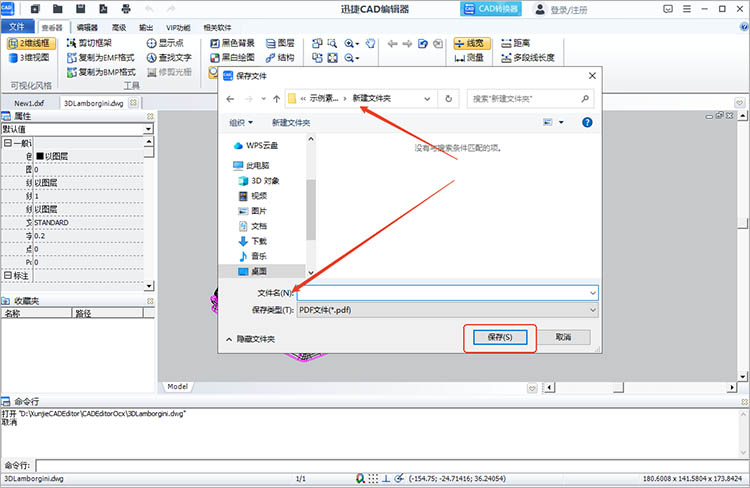Click the previous view left arrow
Viewport: 750px width, 488px height.
[x=393, y=44]
